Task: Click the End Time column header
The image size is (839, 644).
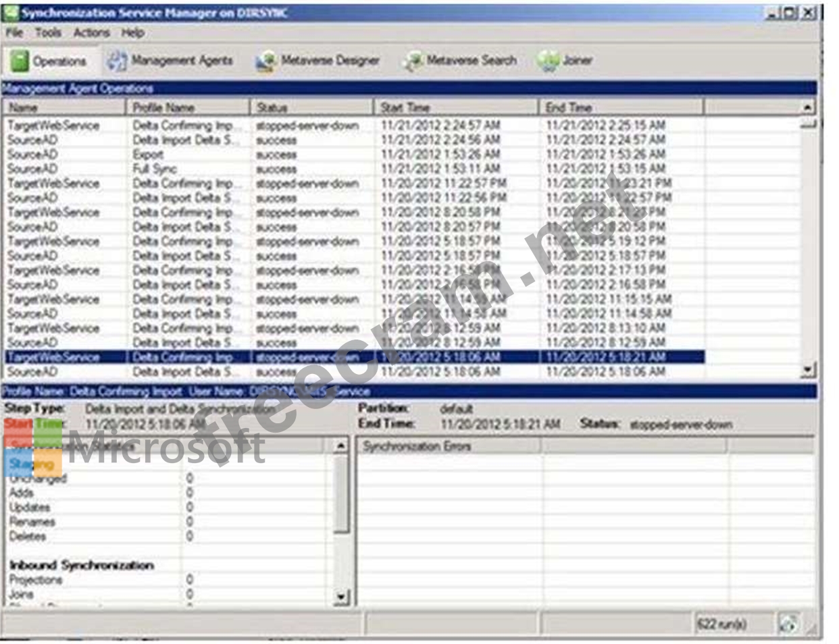Action: point(621,107)
